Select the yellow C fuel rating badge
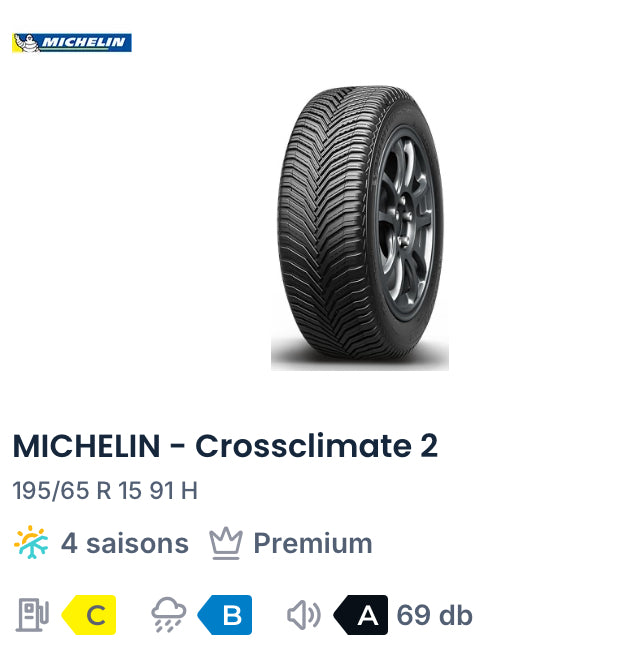Viewport: 634px width, 669px height. point(91,615)
